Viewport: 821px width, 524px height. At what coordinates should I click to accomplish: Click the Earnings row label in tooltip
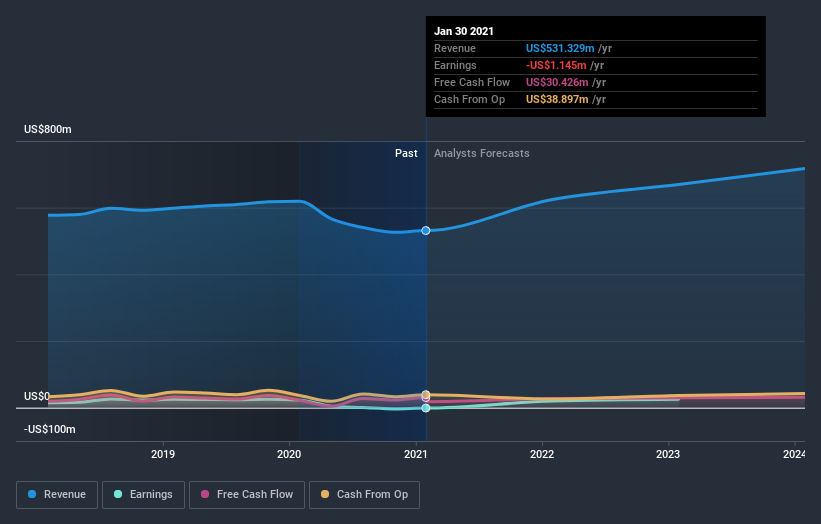pos(456,65)
